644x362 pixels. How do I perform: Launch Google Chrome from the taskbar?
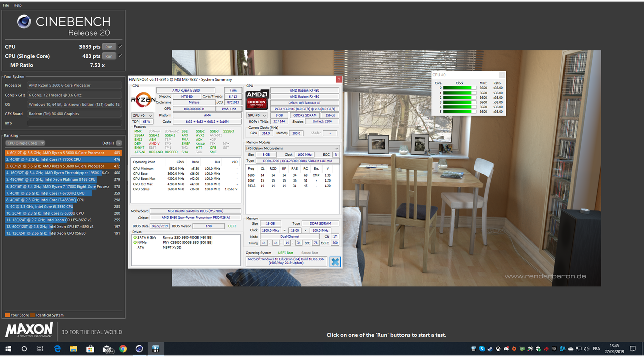pyautogui.click(x=123, y=349)
